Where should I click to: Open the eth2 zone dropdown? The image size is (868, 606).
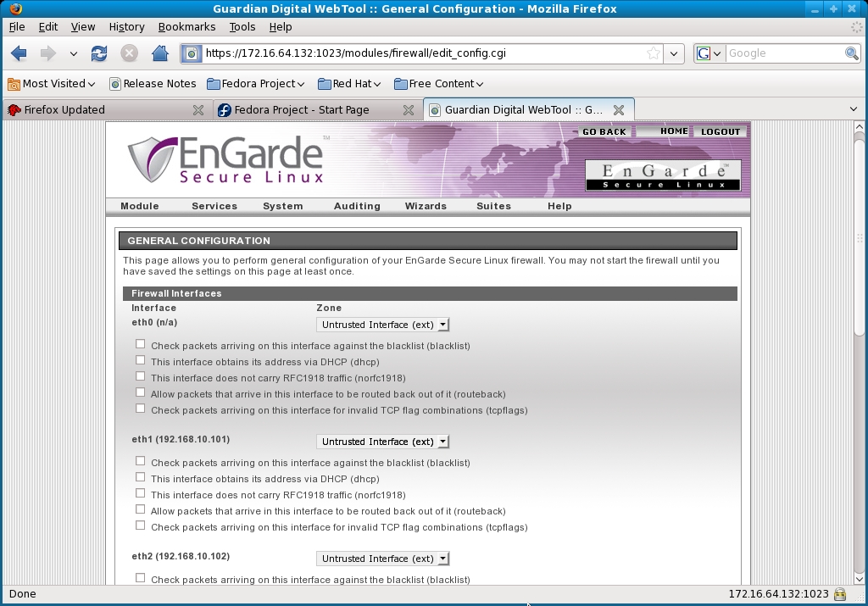tap(382, 559)
